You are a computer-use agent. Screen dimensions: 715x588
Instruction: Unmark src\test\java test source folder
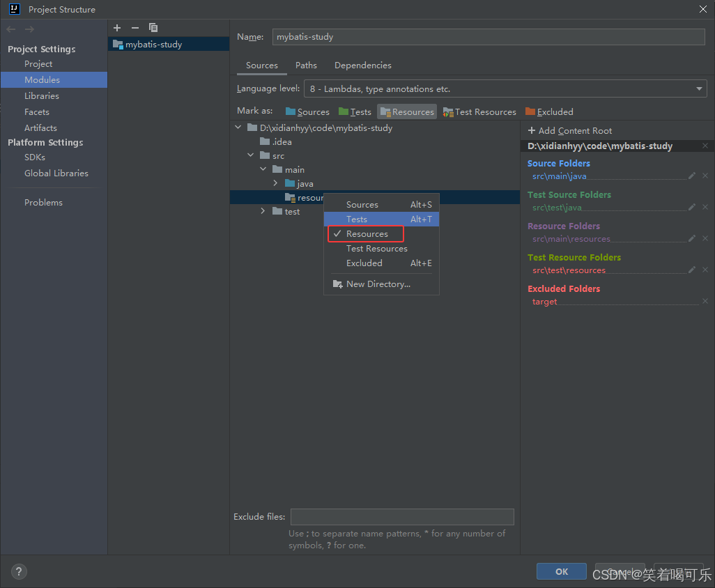click(x=705, y=207)
